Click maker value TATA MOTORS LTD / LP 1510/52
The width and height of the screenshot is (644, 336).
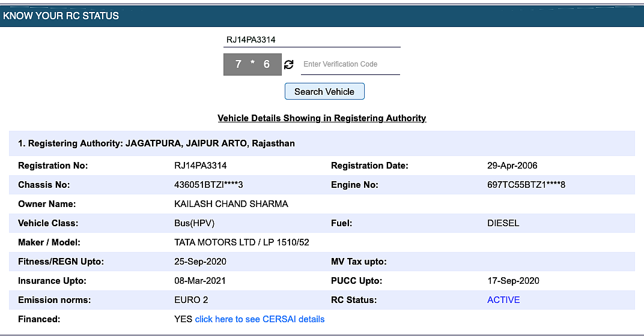tap(241, 242)
